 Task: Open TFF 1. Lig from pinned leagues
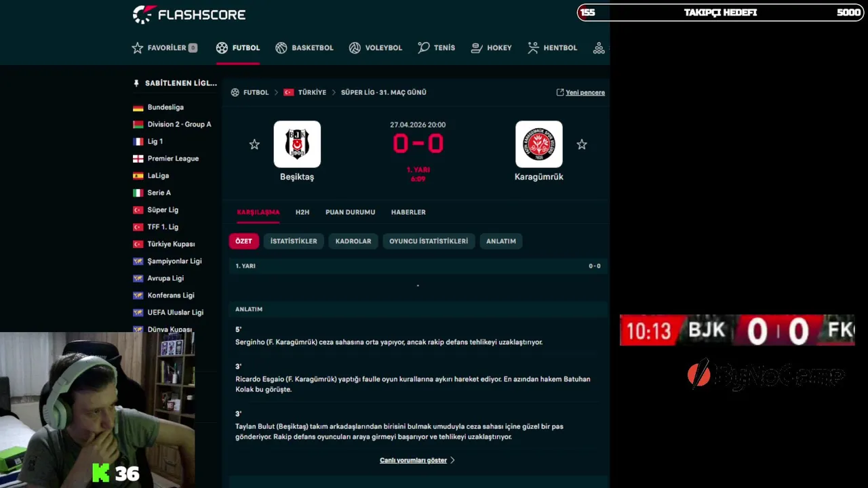pos(156,227)
